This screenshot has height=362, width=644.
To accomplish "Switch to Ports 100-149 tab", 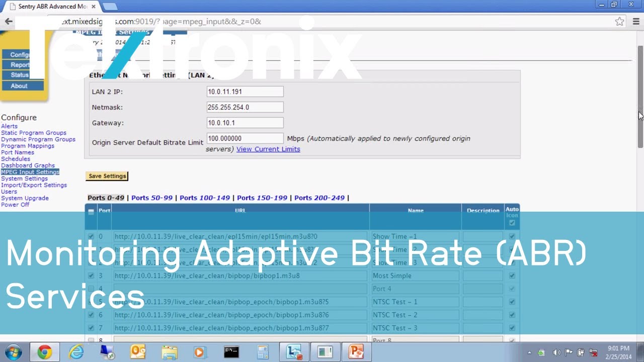I will pyautogui.click(x=205, y=198).
